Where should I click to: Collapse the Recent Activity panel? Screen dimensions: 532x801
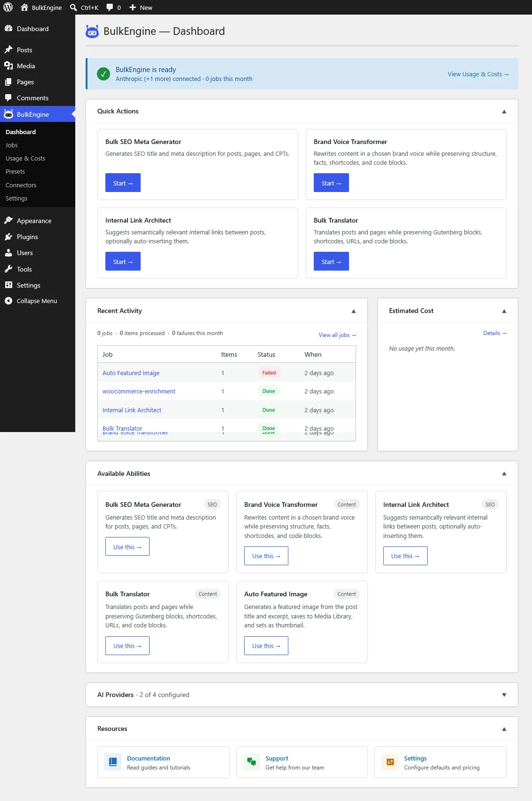tap(354, 311)
